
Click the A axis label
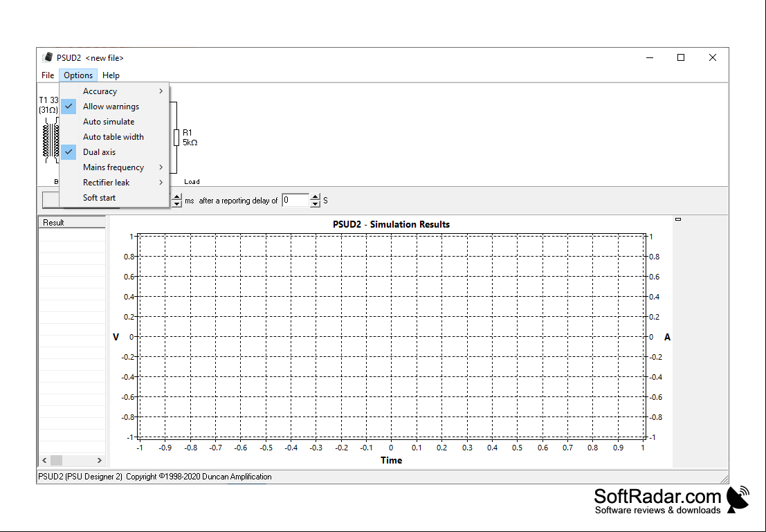point(667,337)
